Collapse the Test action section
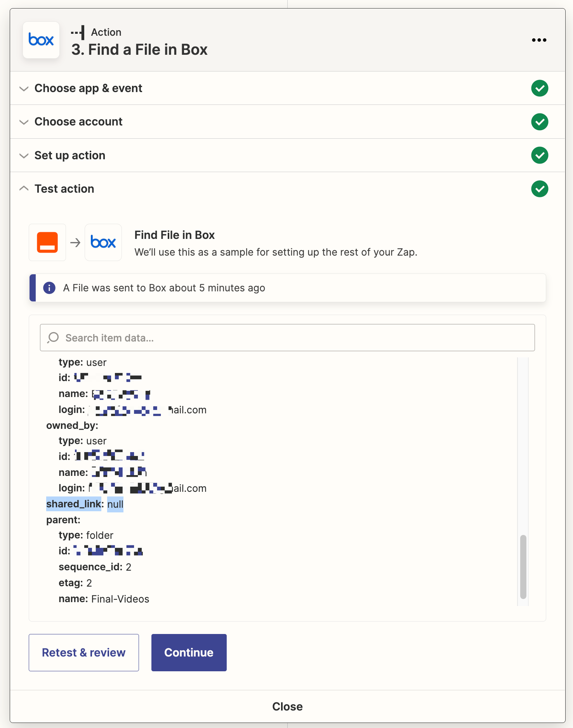 point(287,189)
